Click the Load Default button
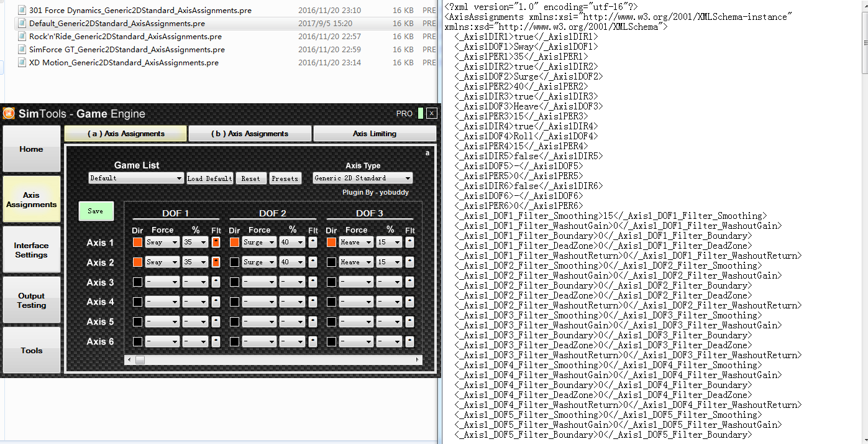This screenshot has height=444, width=868. pyautogui.click(x=210, y=178)
